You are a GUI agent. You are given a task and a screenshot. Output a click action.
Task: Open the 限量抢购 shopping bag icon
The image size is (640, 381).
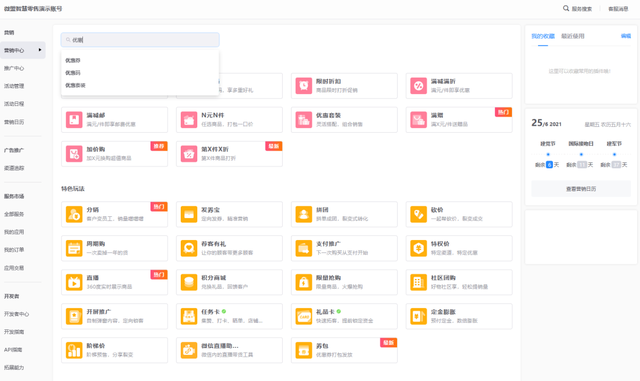point(304,282)
